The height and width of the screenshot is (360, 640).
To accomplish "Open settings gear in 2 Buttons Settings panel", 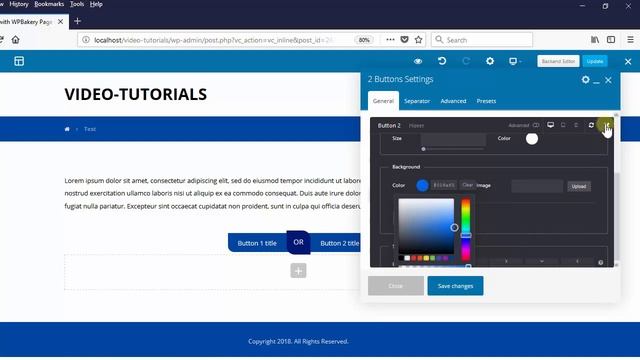I will click(585, 80).
